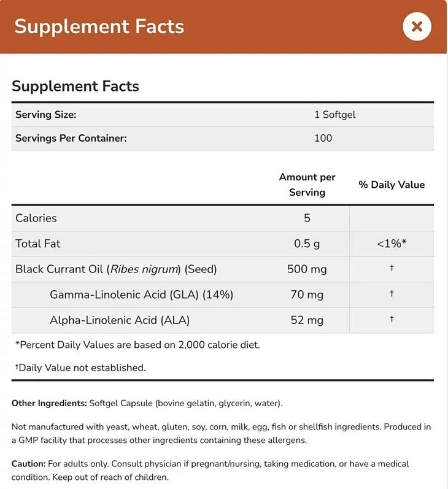Click the 0.5 g Total Fat amount

point(307,244)
